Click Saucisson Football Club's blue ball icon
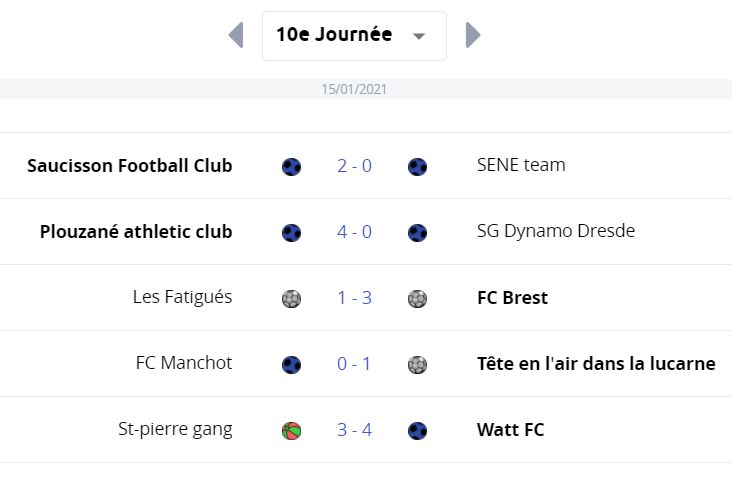 pos(291,167)
